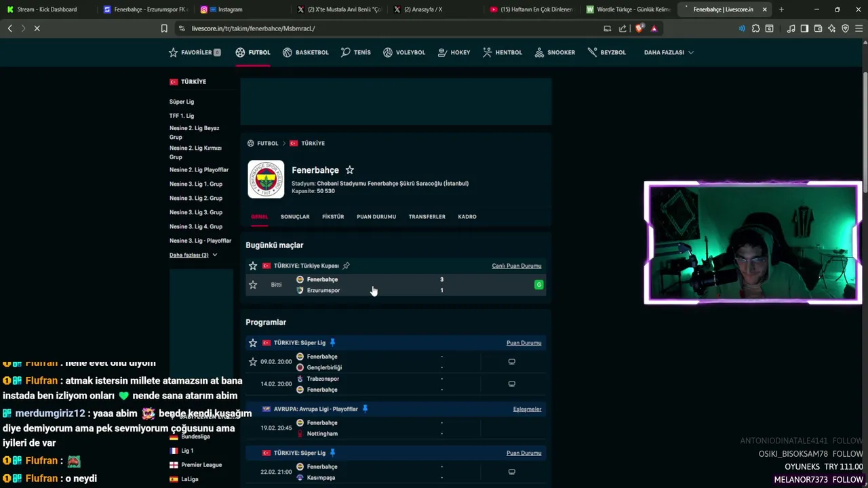Favorite the Fenerbahçe vs Gençlerbirliği match
This screenshot has height=488, width=868.
point(253,362)
